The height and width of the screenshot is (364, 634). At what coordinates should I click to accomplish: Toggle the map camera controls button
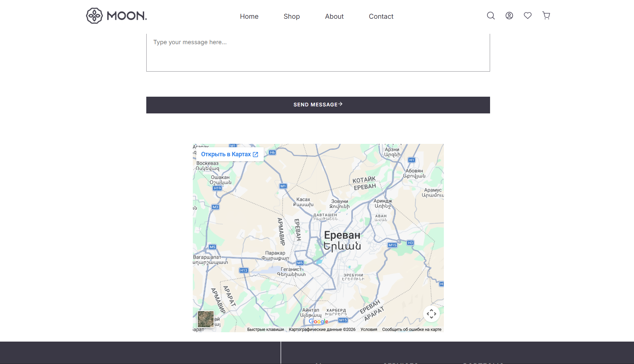click(431, 314)
